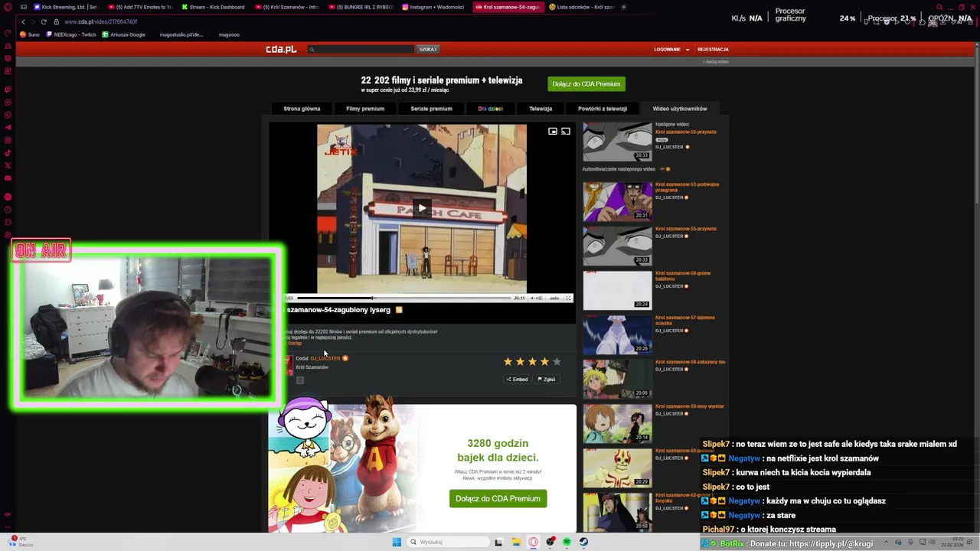Focus the cda.pl search field
This screenshot has width=980, height=551.
coord(361,49)
